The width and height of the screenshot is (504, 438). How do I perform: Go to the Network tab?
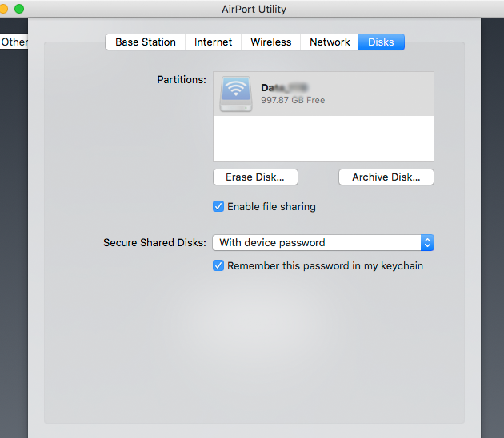point(330,42)
